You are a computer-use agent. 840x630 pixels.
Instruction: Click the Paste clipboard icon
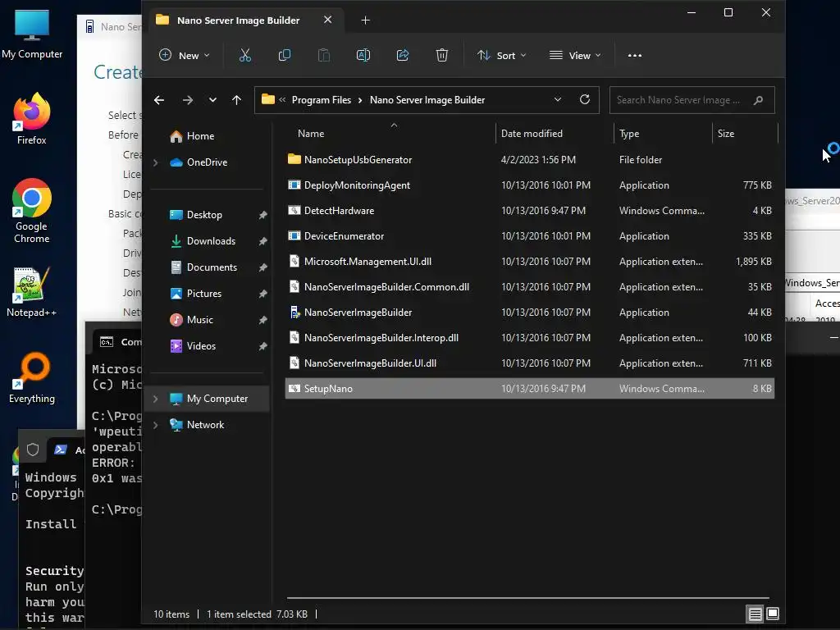tap(323, 55)
